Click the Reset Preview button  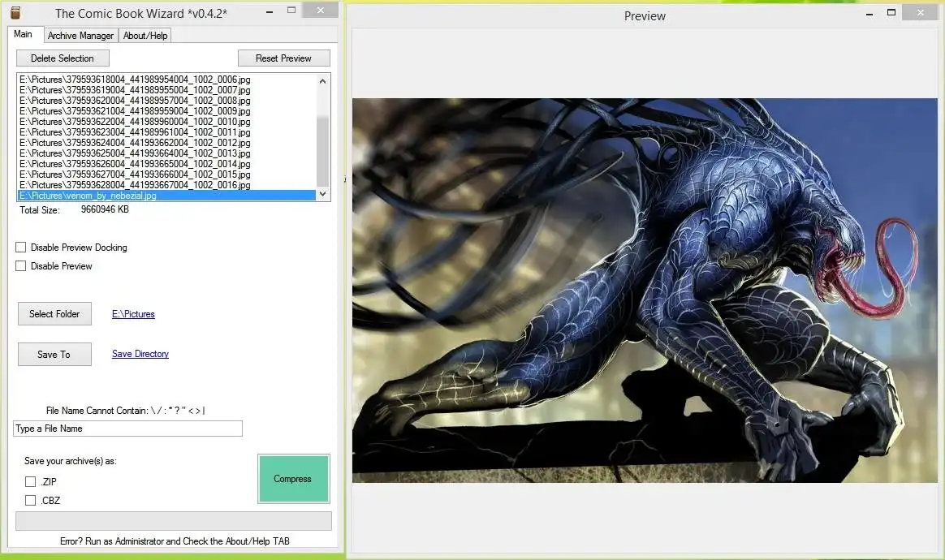[x=284, y=58]
